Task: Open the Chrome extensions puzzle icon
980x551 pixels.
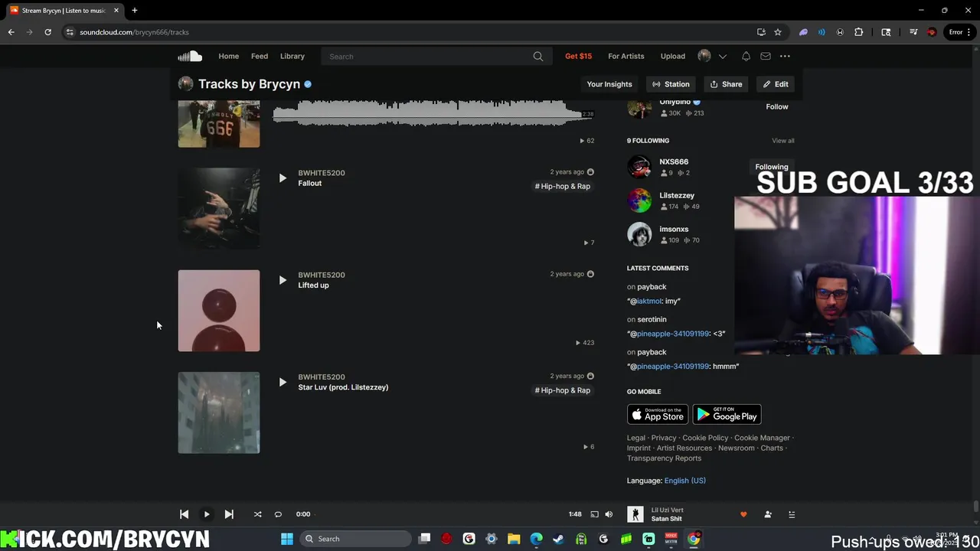Action: point(858,32)
